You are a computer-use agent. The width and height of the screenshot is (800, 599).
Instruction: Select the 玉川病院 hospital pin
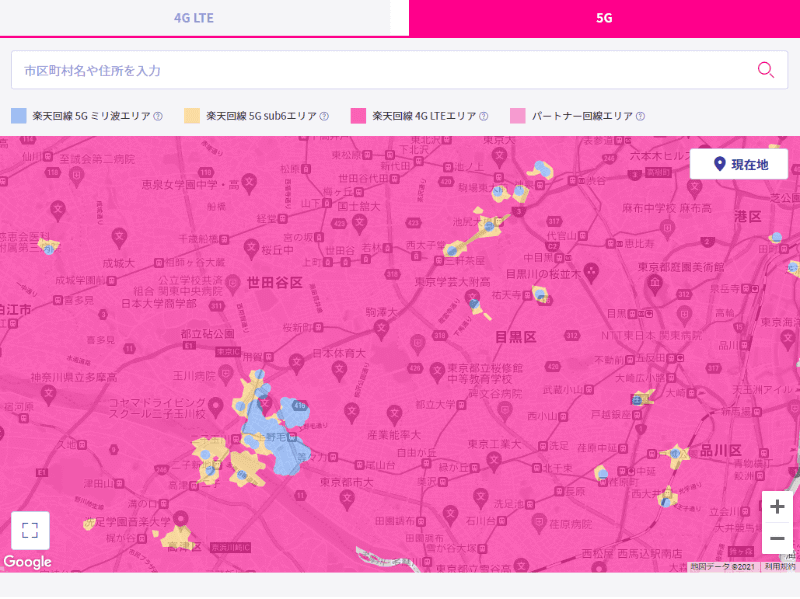(x=224, y=376)
